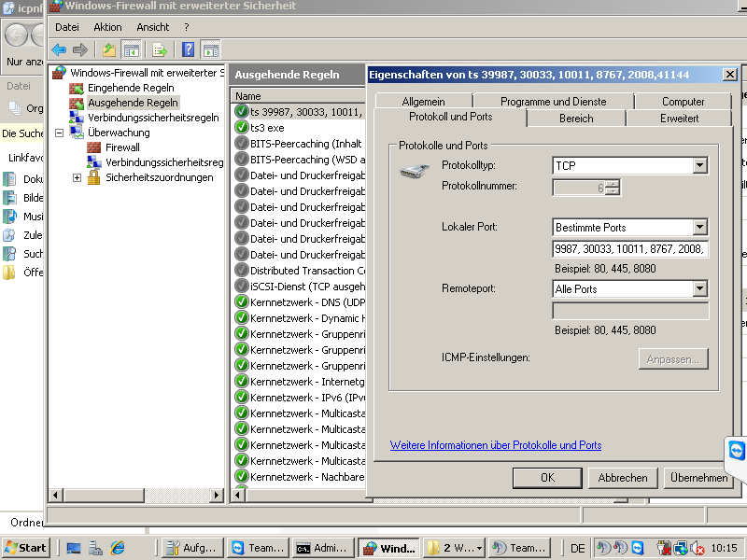Open the Windows Start button

[26, 548]
